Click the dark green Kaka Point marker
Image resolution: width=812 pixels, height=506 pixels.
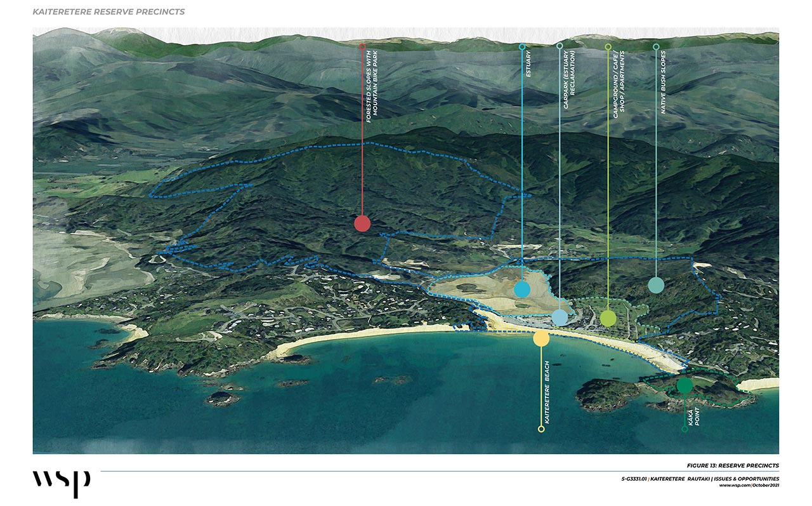coord(684,385)
